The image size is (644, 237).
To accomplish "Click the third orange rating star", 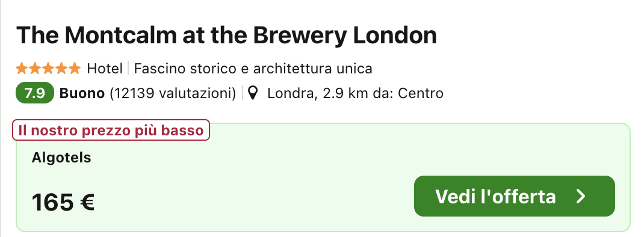I will (x=48, y=68).
